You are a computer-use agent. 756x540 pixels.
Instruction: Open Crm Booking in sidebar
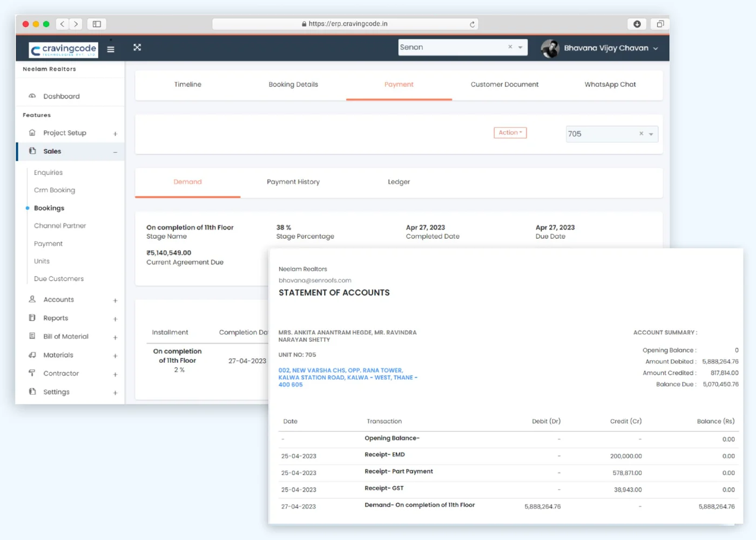click(55, 190)
